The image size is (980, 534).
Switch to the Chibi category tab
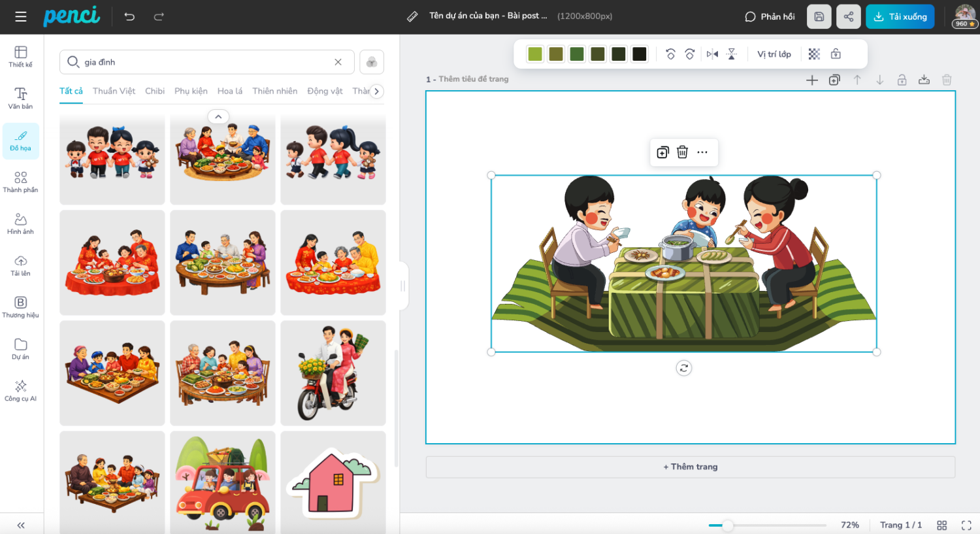(x=155, y=91)
